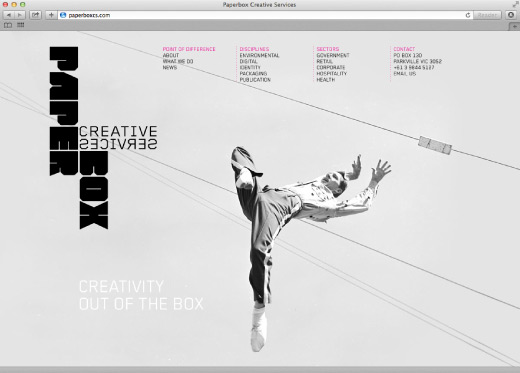The height and width of the screenshot is (373, 520).
Task: Open the News link
Action: click(170, 67)
